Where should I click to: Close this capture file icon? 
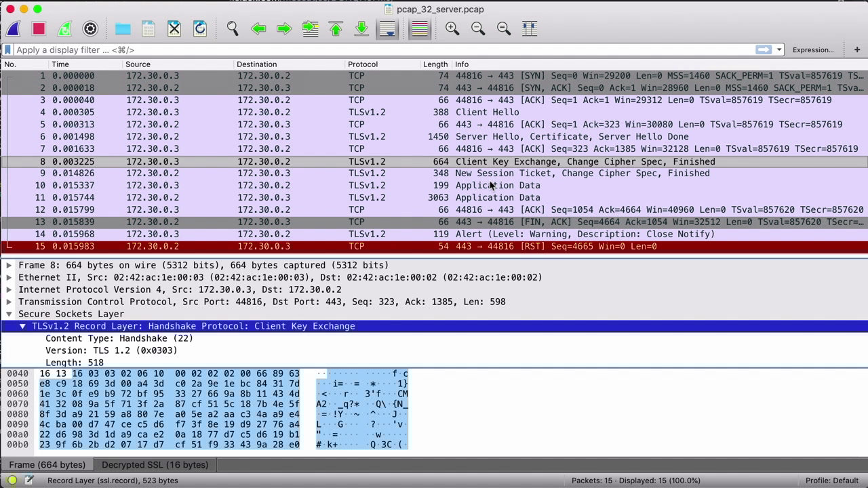pyautogui.click(x=174, y=28)
